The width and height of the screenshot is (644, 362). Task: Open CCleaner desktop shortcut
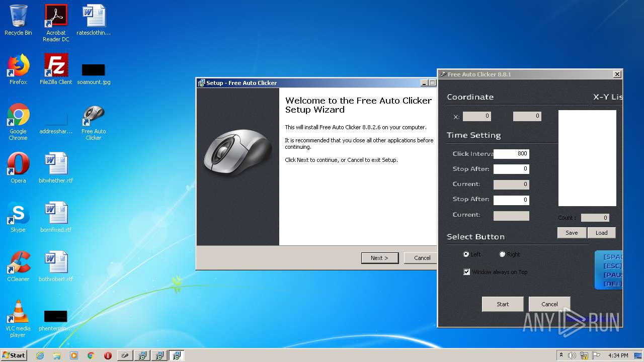point(18,266)
